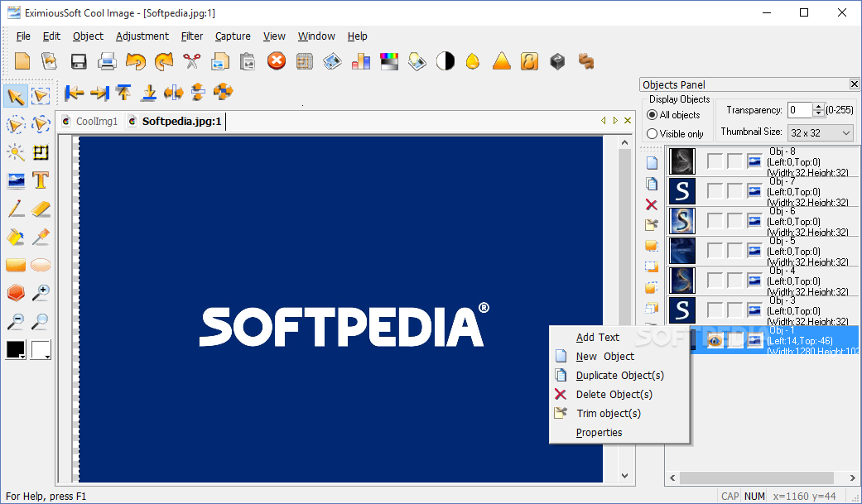Open the Adjustment menu

coord(142,36)
